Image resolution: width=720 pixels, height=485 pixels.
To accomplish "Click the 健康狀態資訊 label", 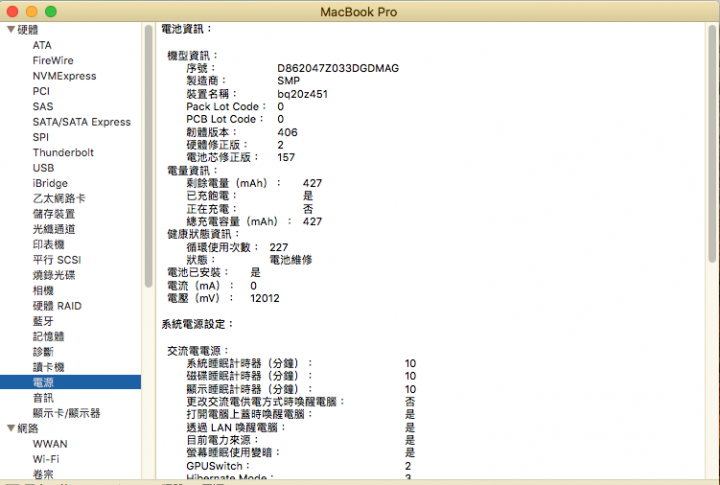I will [x=203, y=234].
